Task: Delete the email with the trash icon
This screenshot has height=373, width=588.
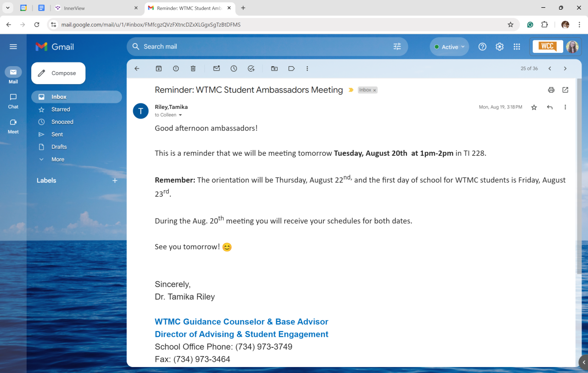Action: tap(193, 68)
